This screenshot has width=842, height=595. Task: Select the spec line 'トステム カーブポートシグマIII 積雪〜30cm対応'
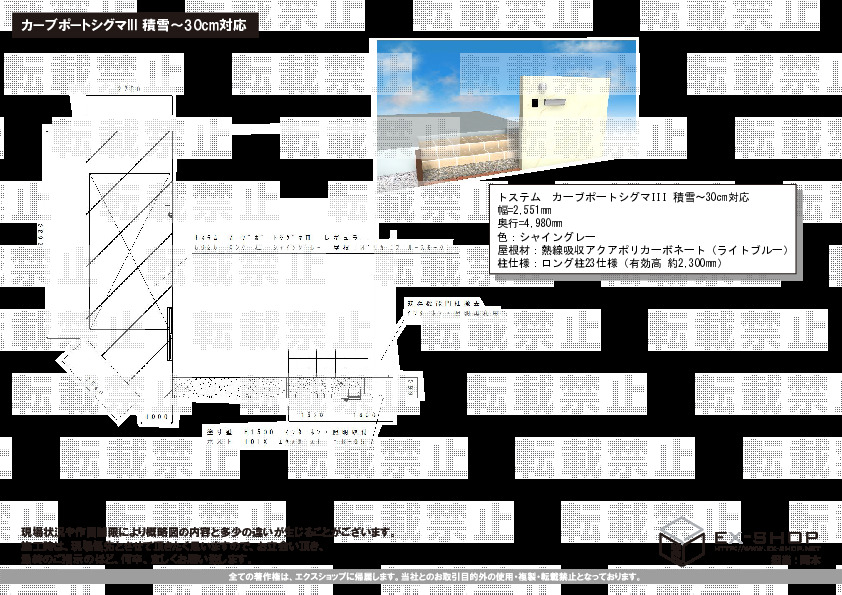[623, 197]
